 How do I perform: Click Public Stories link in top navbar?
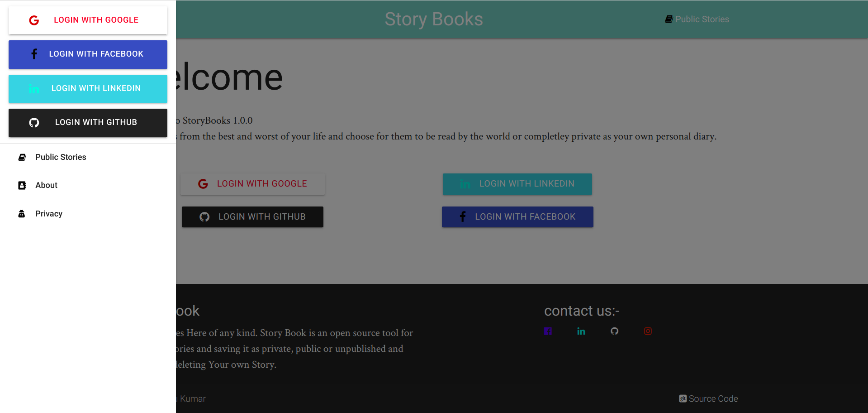click(702, 19)
